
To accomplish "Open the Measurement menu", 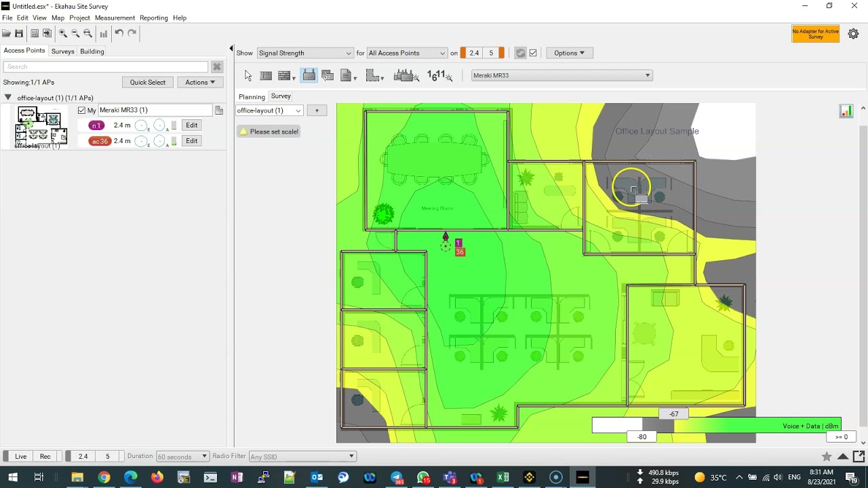I will 115,18.
